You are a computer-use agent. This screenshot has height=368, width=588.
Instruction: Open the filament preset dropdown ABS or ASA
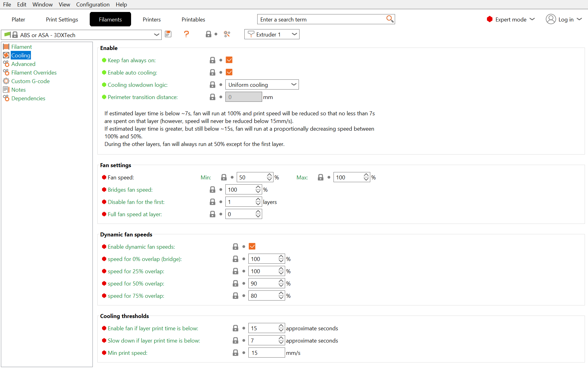click(81, 35)
